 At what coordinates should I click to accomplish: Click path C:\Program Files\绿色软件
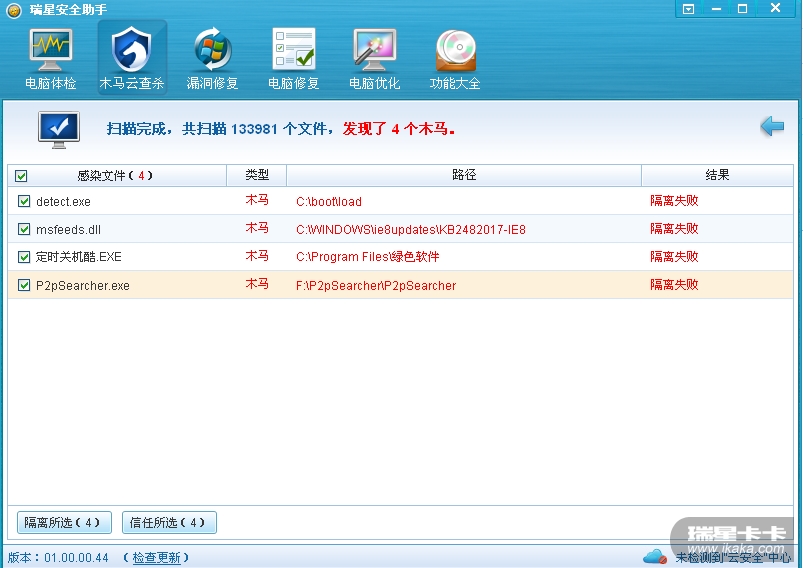(367, 257)
